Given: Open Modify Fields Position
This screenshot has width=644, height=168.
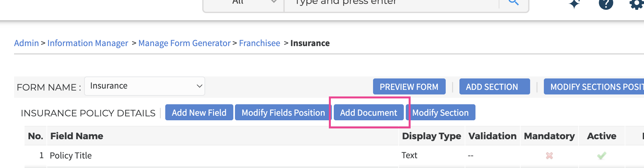Looking at the screenshot, I should click(x=283, y=112).
